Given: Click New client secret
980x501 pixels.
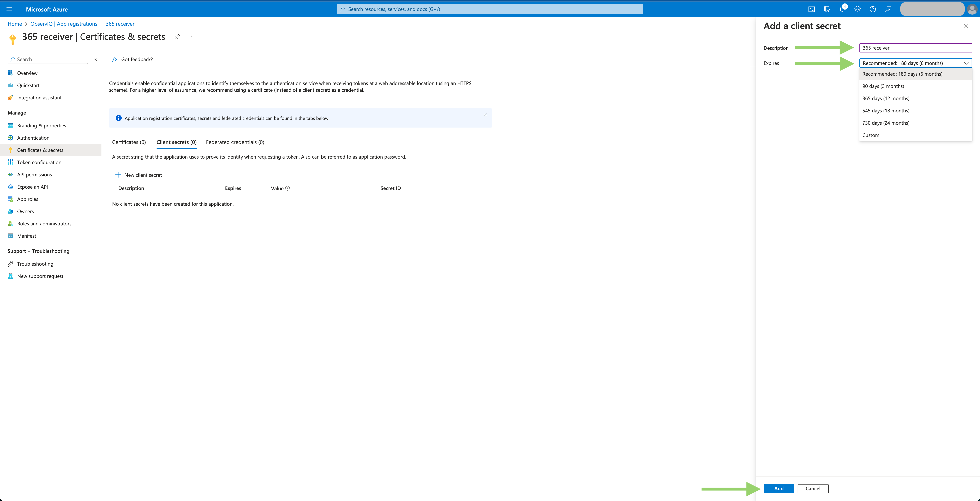Looking at the screenshot, I should (138, 175).
